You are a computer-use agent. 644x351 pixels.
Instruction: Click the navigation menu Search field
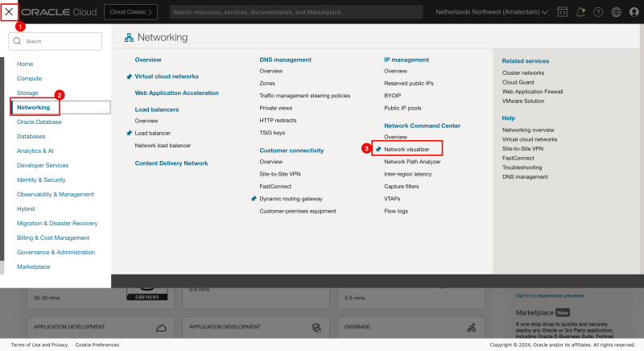(x=61, y=40)
